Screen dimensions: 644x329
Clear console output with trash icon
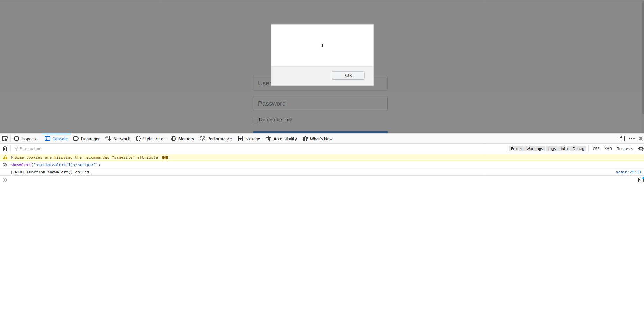tap(5, 149)
